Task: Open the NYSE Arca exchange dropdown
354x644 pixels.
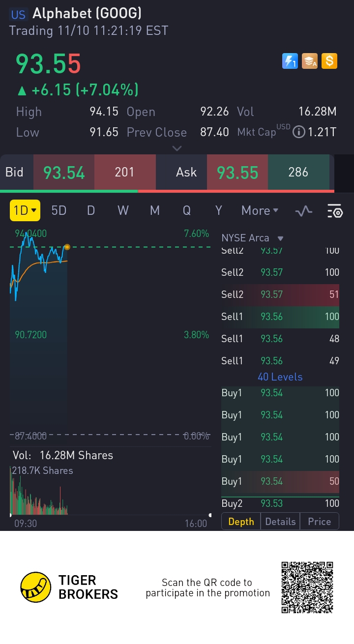Action: [x=253, y=238]
